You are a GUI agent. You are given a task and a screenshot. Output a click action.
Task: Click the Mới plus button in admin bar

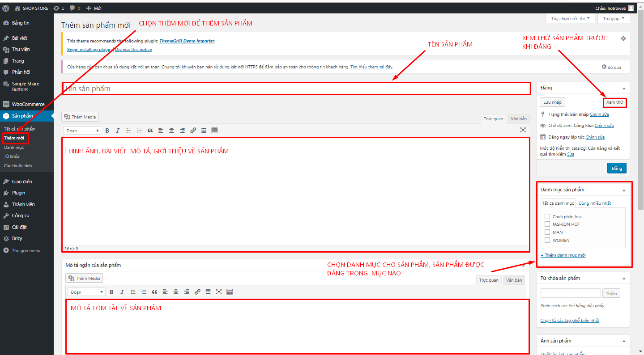94,8
